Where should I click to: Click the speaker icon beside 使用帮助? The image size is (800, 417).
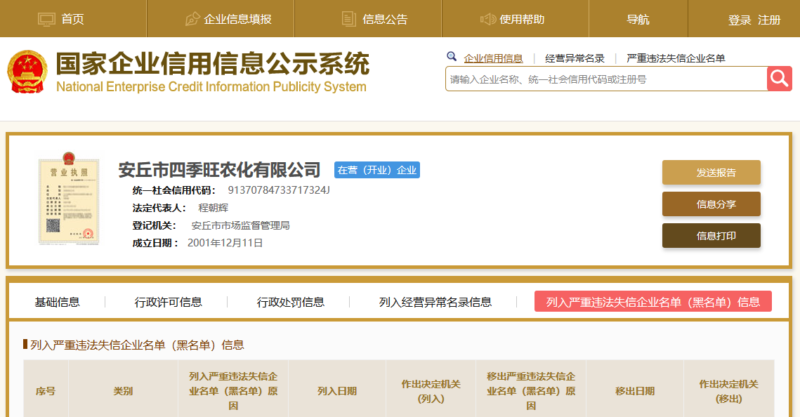487,19
